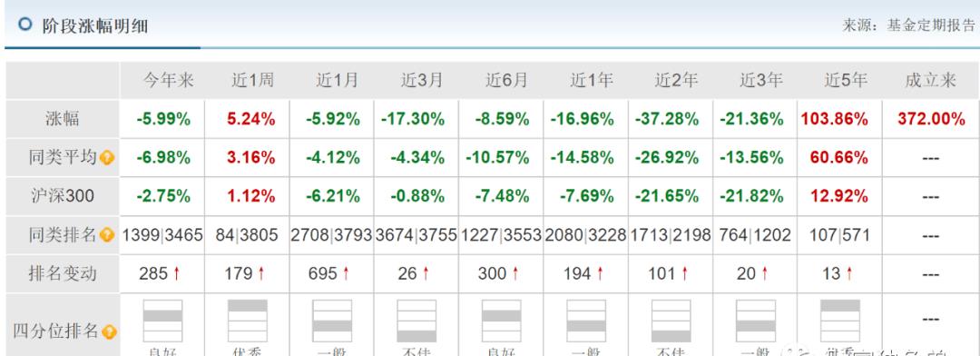Viewport: 980px width, 356px height.
Task: Click the 同类平均 row label
Action: coord(64,157)
